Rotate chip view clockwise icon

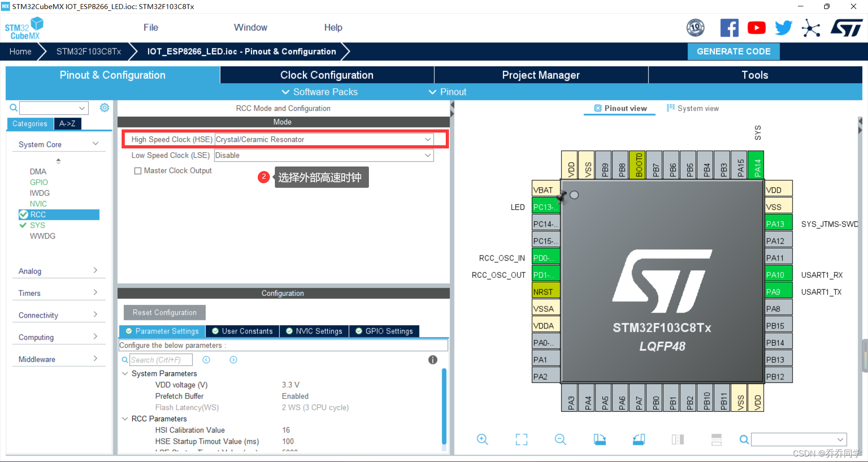point(599,439)
